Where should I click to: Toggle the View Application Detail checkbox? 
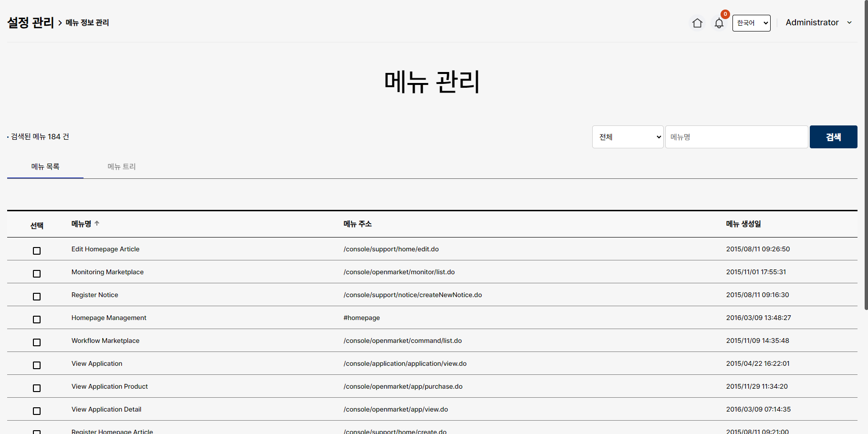[x=37, y=411]
